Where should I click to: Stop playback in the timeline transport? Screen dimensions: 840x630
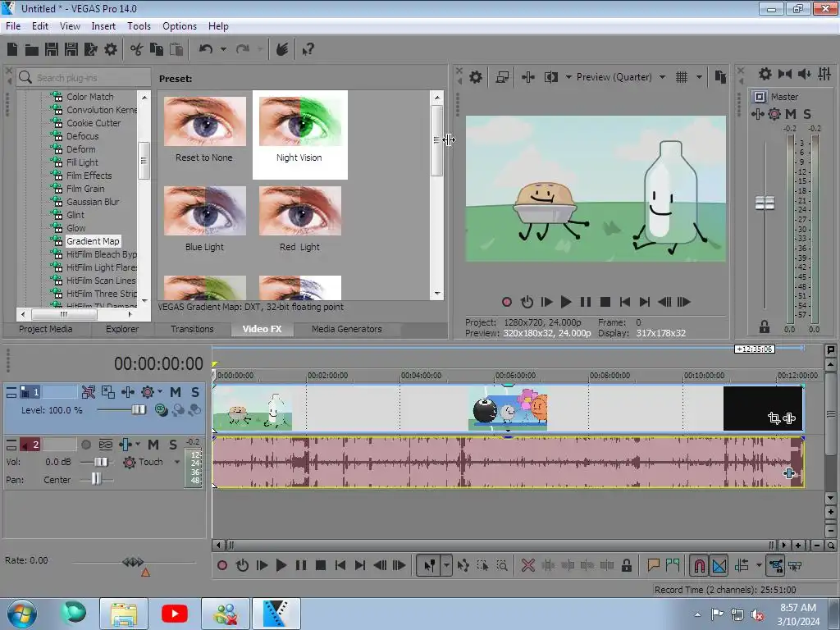coord(321,565)
